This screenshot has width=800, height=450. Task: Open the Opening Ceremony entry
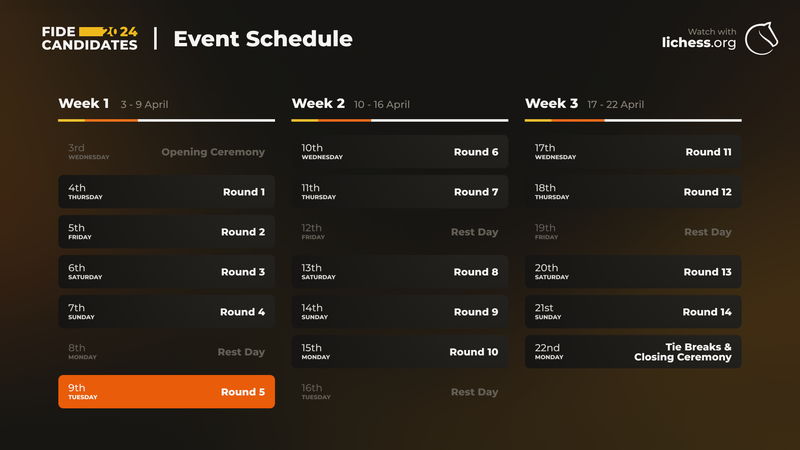[x=166, y=152]
